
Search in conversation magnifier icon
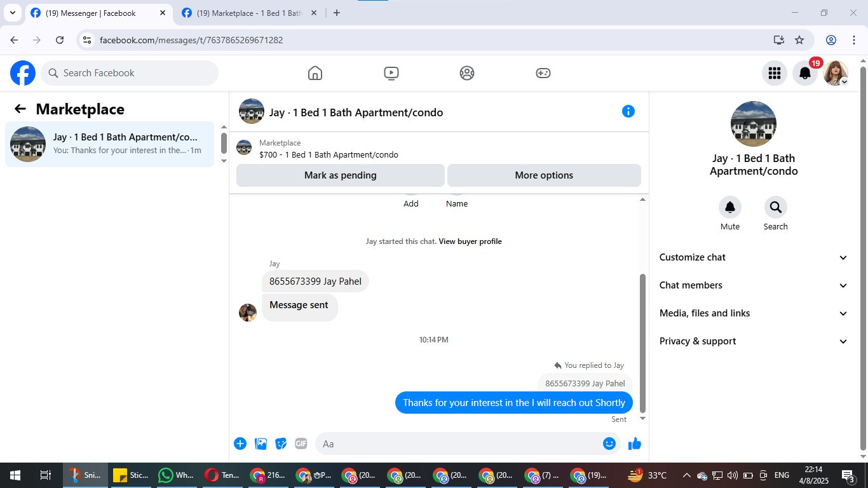775,207
